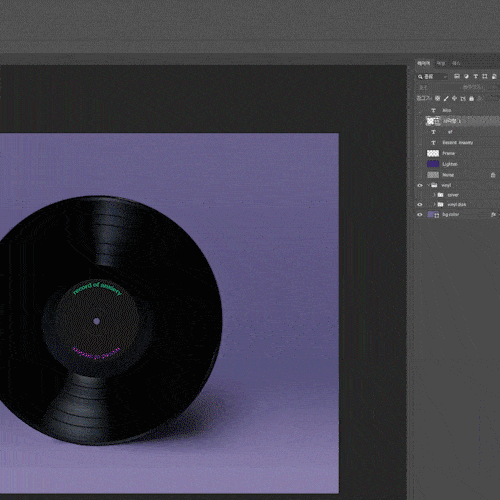Filter layers by adjustment layers icon
This screenshot has width=500, height=500.
pyautogui.click(x=466, y=77)
